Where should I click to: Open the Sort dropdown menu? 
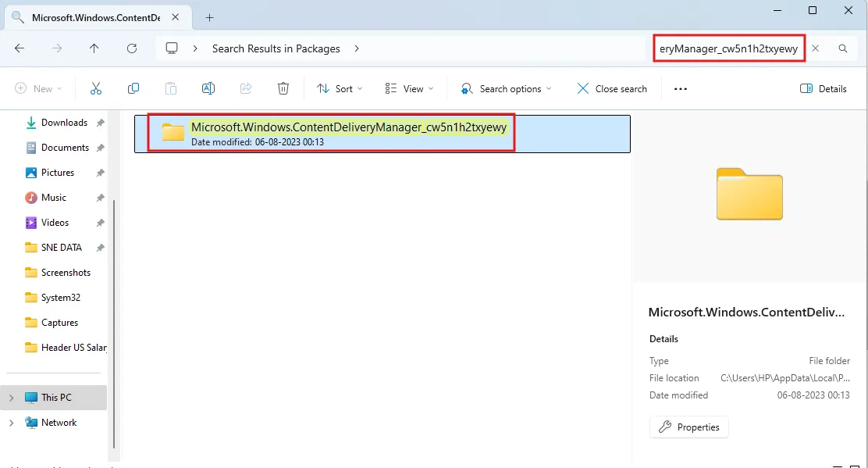(340, 88)
